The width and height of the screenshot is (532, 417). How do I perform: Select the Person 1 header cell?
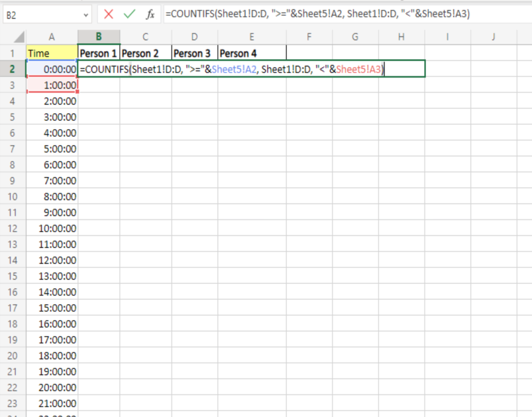[98, 53]
